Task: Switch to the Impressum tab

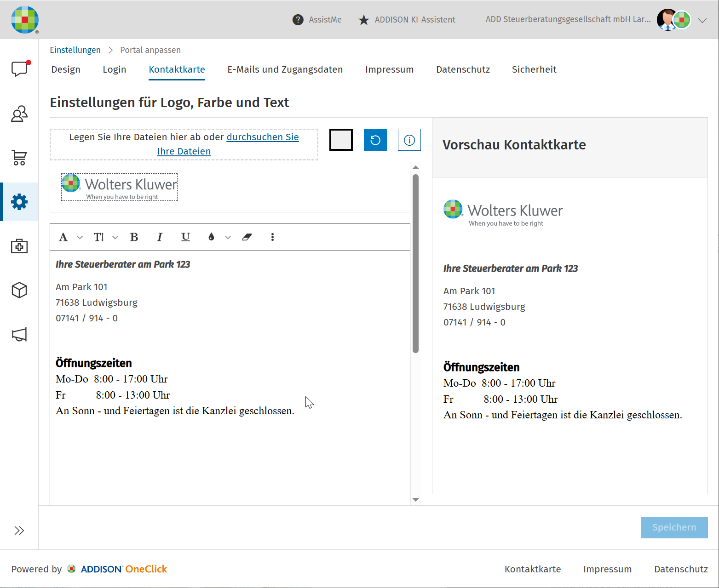Action: (x=390, y=69)
